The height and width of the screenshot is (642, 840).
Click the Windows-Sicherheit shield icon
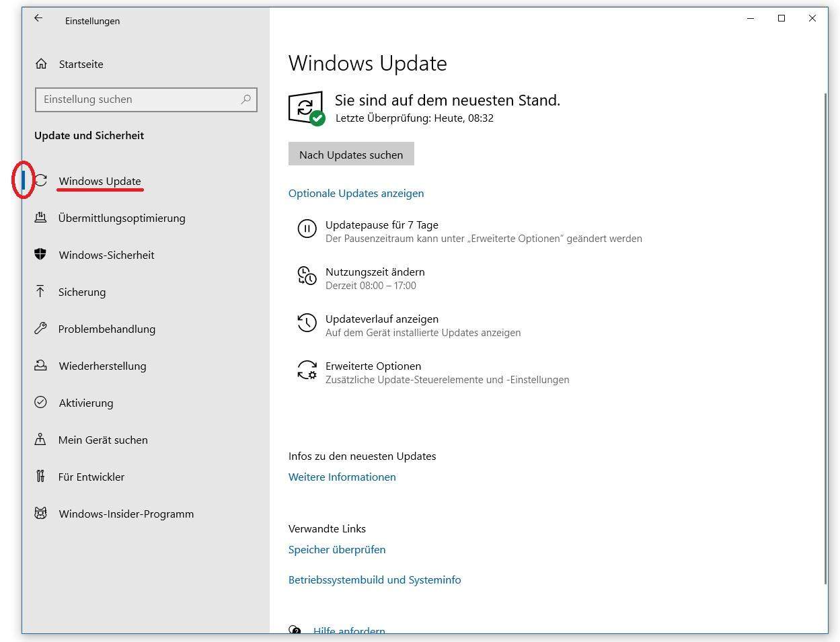coord(40,254)
